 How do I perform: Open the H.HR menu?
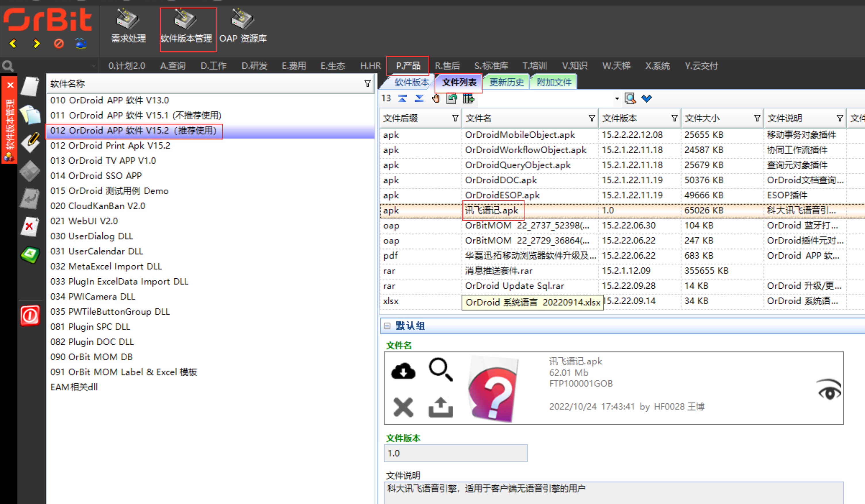click(370, 66)
